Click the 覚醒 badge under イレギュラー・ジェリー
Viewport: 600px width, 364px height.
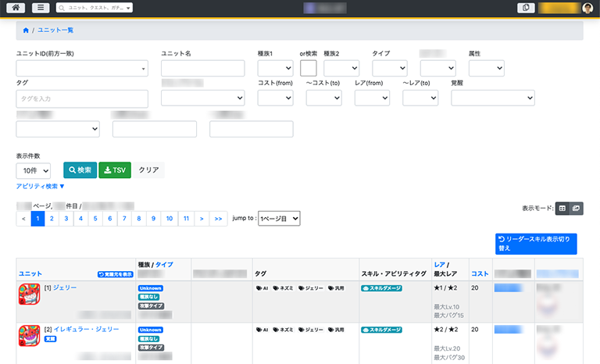pyautogui.click(x=50, y=339)
